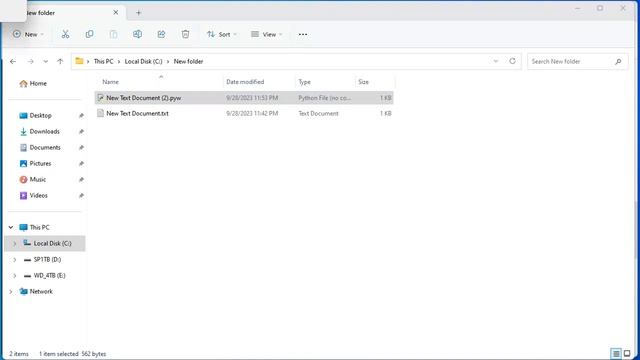
Task: Switch to details view in status bar
Action: pyautogui.click(x=616, y=353)
